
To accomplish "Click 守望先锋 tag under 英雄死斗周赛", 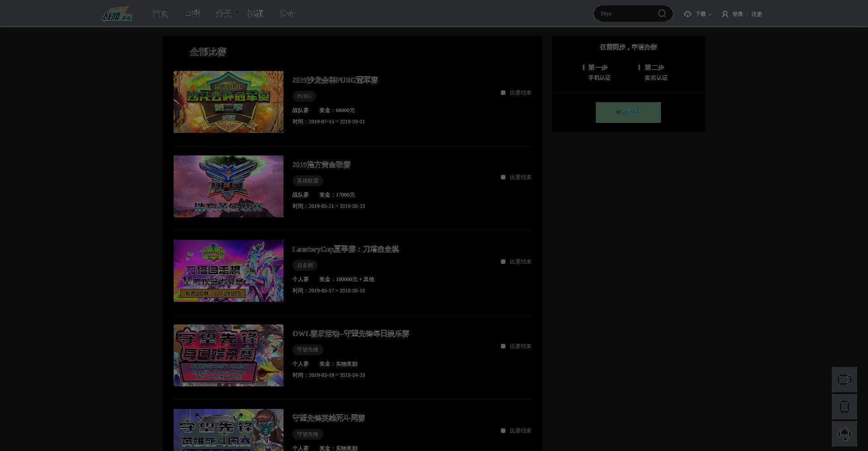I will (x=308, y=434).
